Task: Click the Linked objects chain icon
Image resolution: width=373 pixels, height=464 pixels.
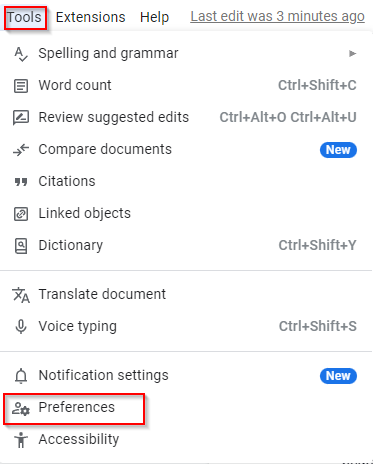Action: tap(21, 214)
